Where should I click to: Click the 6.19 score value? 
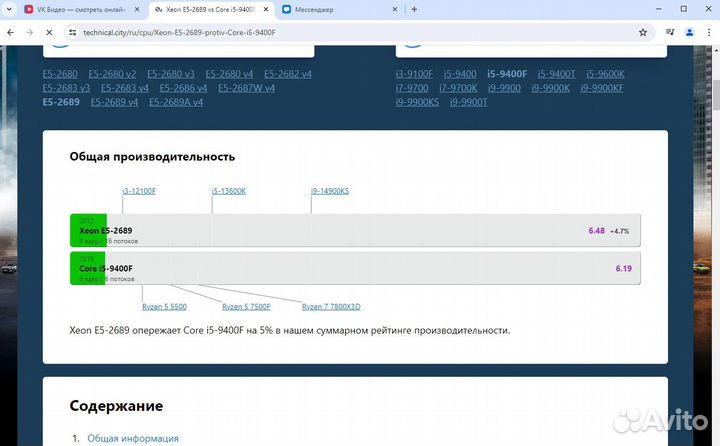[x=624, y=268]
